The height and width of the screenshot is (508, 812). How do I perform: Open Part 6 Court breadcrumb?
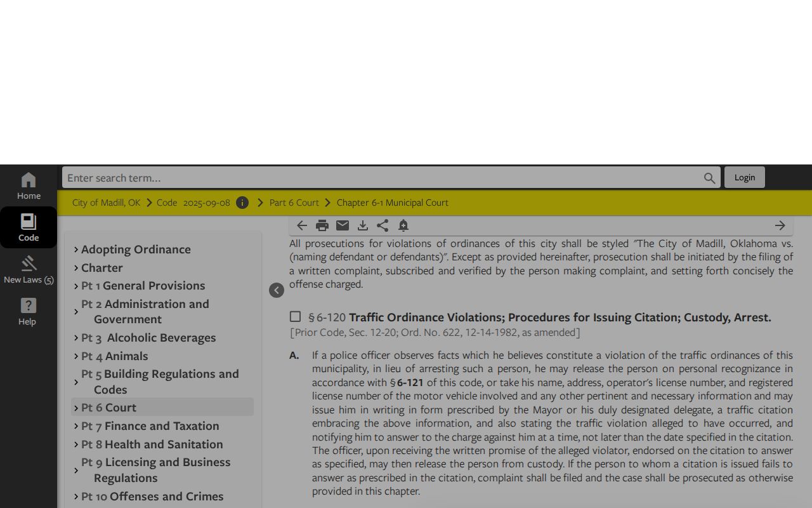(x=294, y=203)
